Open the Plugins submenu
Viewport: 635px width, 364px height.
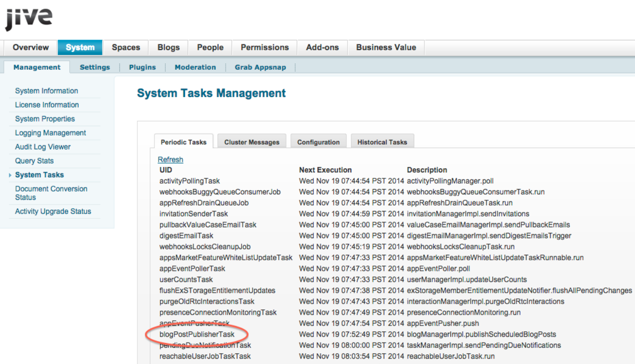(x=142, y=67)
